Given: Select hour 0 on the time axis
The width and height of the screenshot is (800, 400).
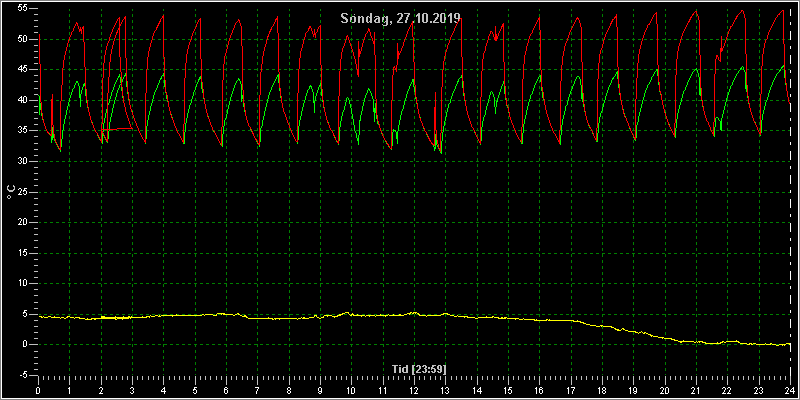Looking at the screenshot, I should [39, 389].
